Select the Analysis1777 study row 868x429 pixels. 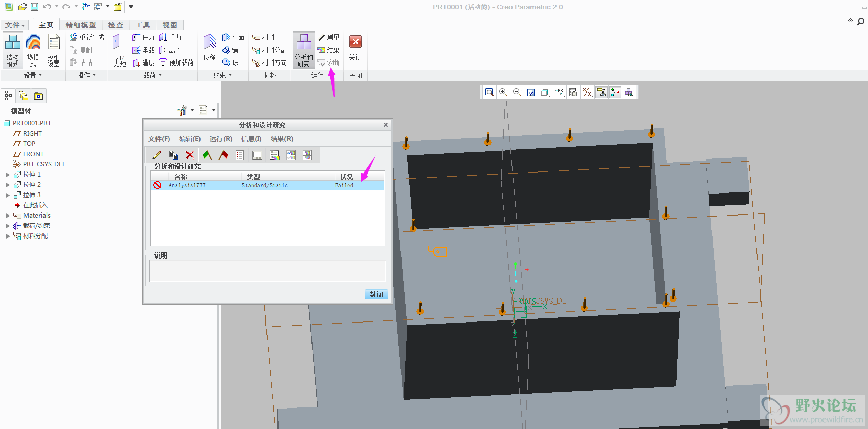pos(268,185)
